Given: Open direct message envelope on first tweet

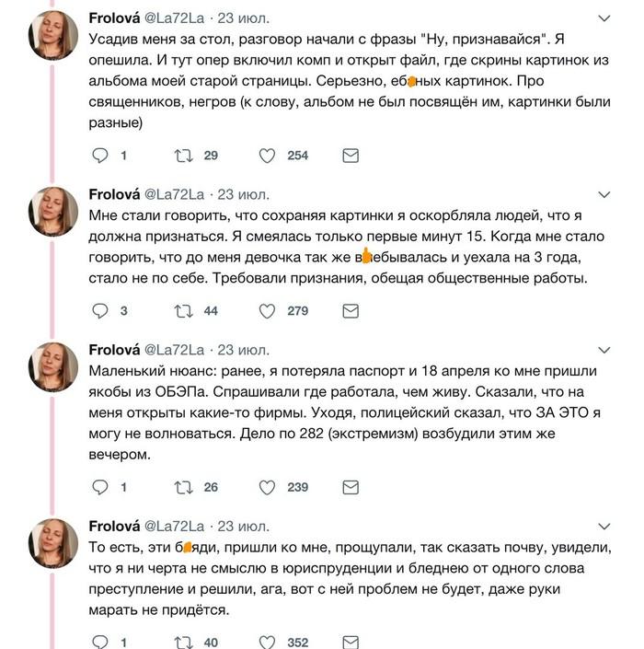Looking at the screenshot, I should pyautogui.click(x=350, y=156).
